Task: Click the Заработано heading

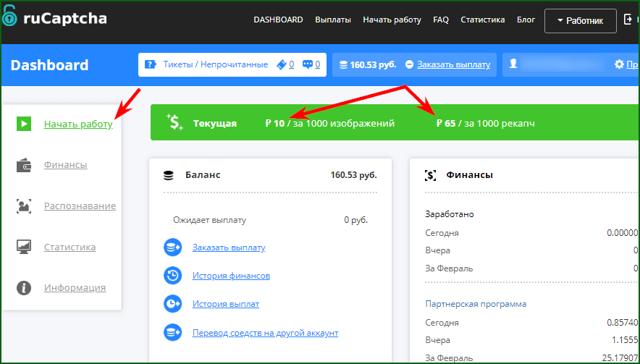Action: 450,214
